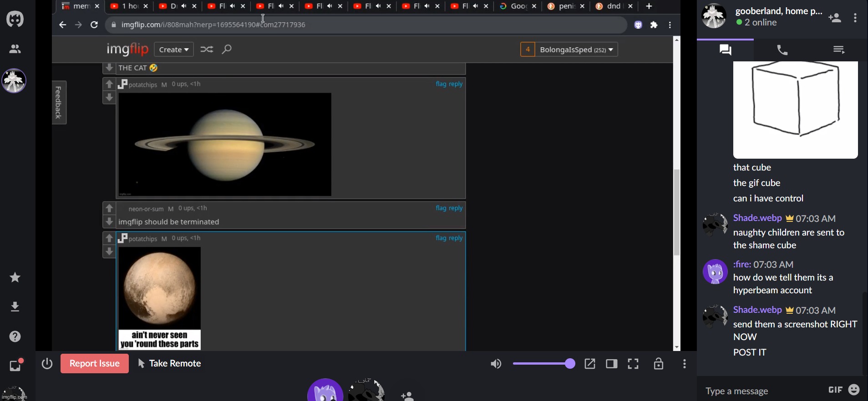Click Report Issue button
The width and height of the screenshot is (868, 401).
(95, 364)
